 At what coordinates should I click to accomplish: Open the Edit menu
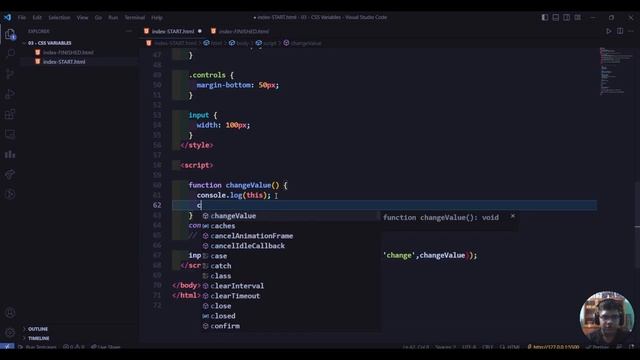coord(37,18)
